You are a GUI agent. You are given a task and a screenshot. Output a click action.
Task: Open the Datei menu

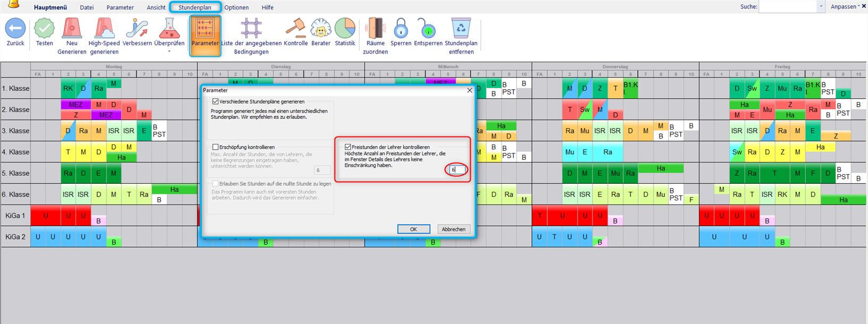tap(87, 7)
